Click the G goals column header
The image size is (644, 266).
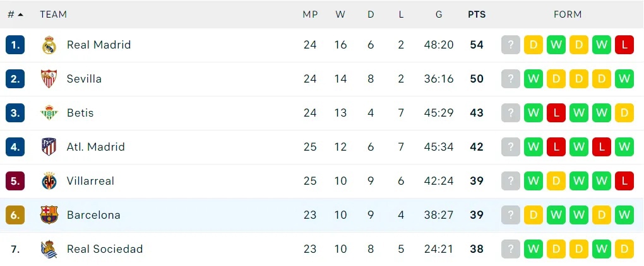439,14
